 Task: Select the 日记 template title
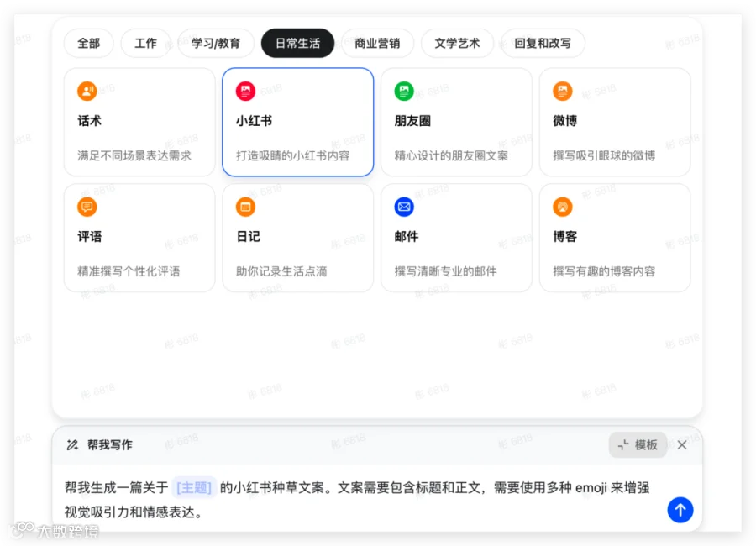coord(249,236)
